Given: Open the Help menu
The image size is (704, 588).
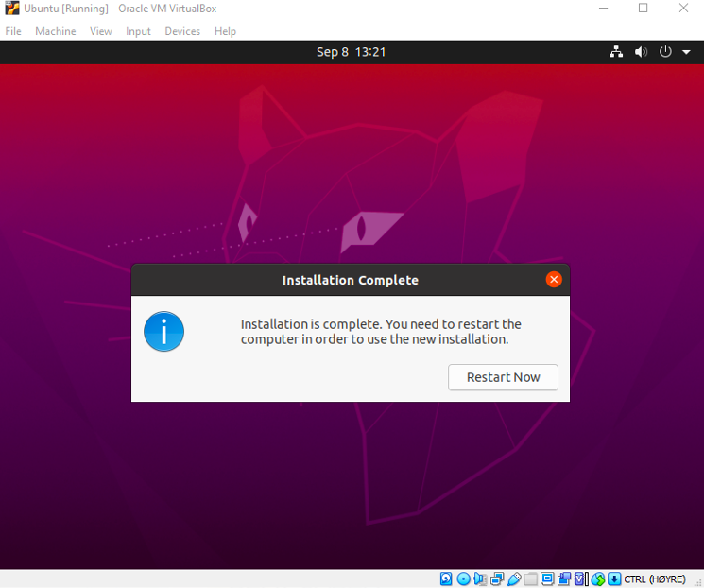Looking at the screenshot, I should pos(225,31).
